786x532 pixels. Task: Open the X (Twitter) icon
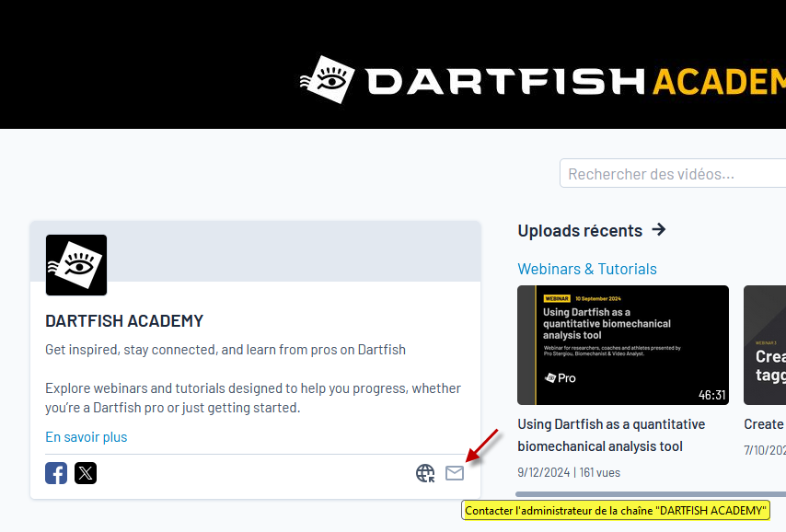[86, 473]
